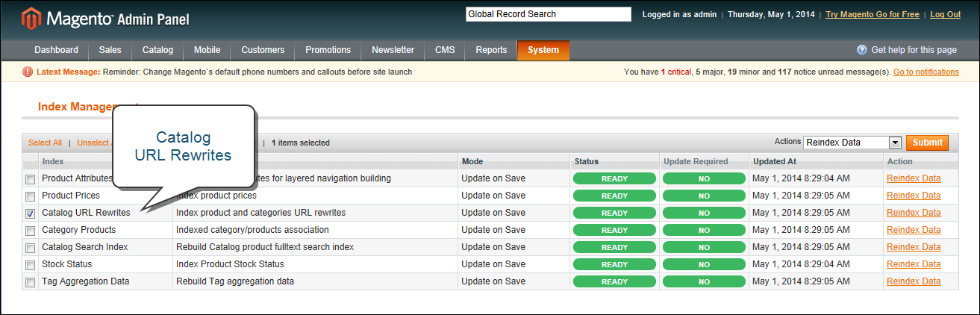Click the Log Out link

click(x=945, y=14)
